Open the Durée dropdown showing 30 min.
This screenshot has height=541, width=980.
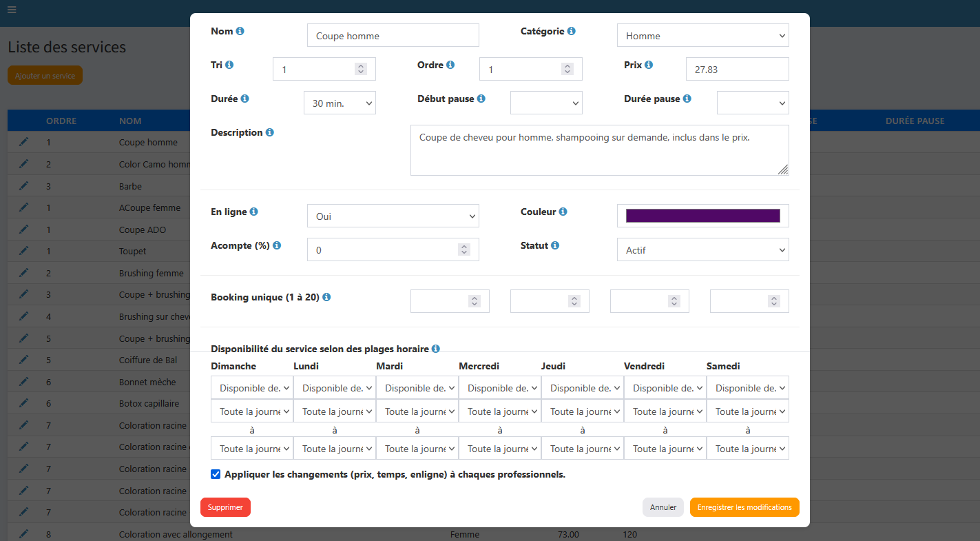340,103
